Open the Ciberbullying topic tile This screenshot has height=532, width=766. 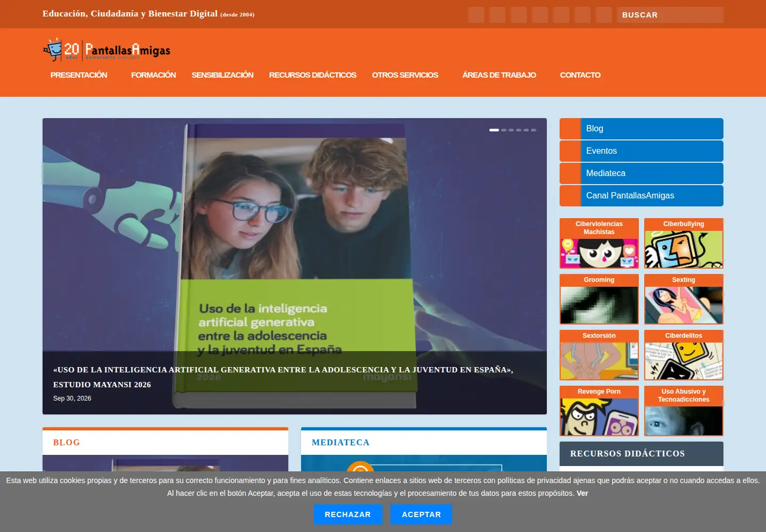(684, 243)
